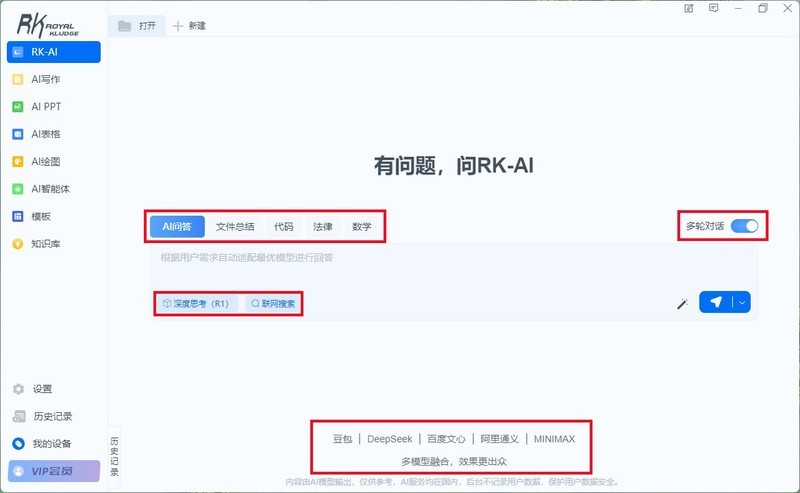Toggle 联网搜索 web search
The height and width of the screenshot is (493, 800).
pos(273,304)
